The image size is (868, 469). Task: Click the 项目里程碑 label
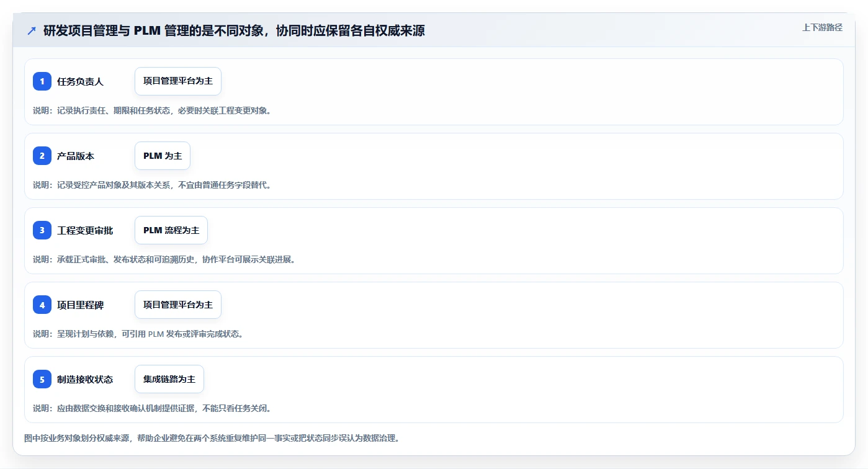[80, 305]
